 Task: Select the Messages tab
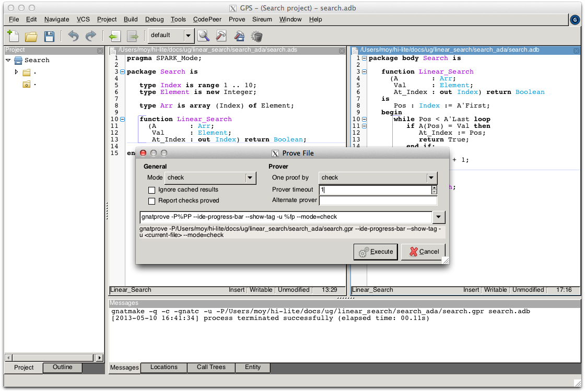124,368
